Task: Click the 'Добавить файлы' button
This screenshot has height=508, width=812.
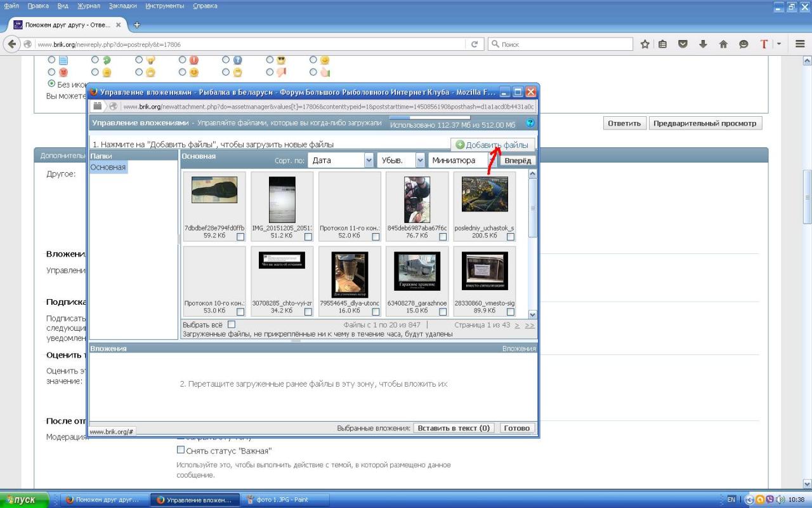Action: coord(492,145)
